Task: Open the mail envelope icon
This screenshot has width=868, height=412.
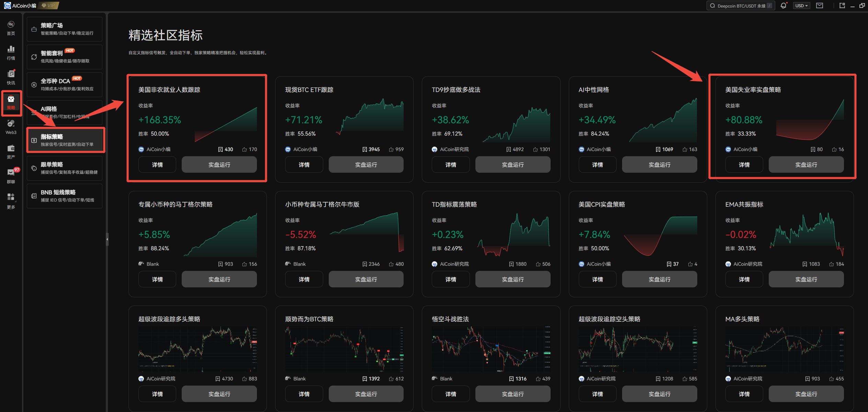Action: tap(820, 5)
